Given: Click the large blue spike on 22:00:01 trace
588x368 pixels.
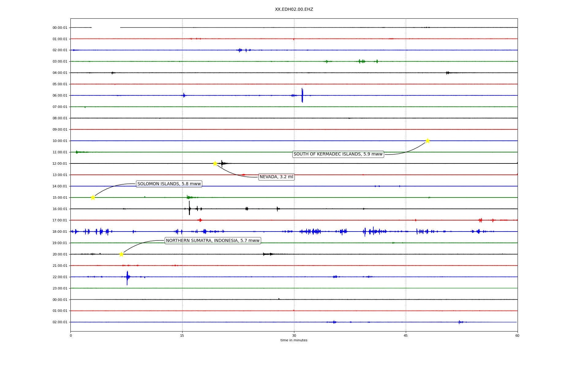Looking at the screenshot, I should tap(127, 278).
